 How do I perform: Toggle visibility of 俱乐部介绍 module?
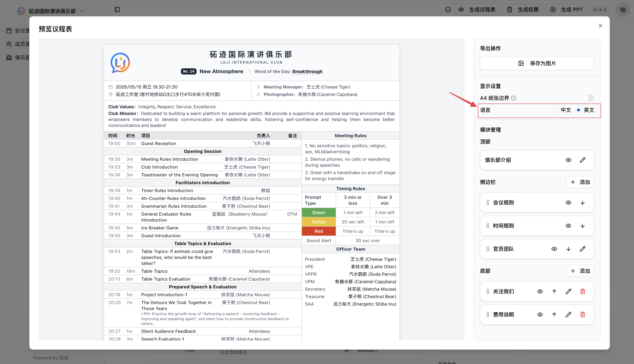(568, 160)
